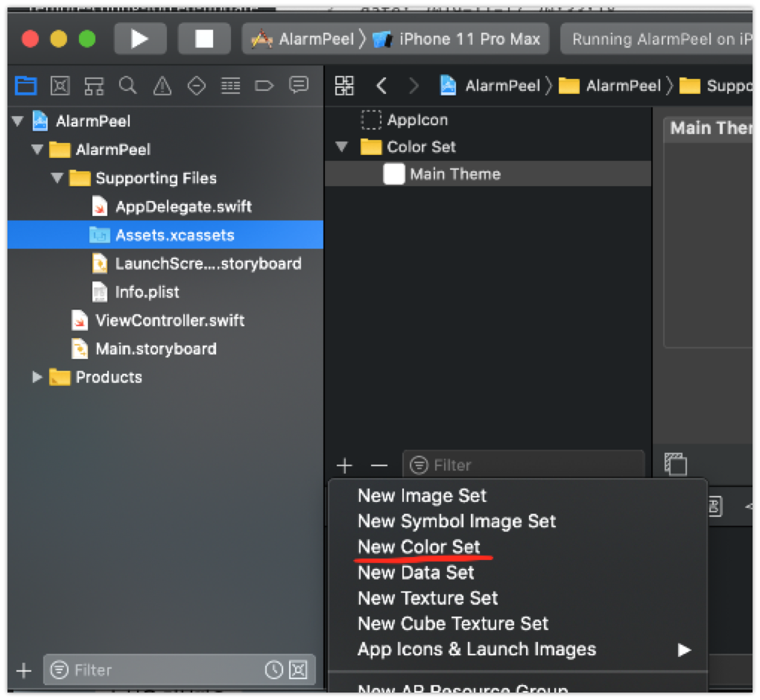The height and width of the screenshot is (700, 760).
Task: Toggle source control status filter
Action: coord(298,670)
